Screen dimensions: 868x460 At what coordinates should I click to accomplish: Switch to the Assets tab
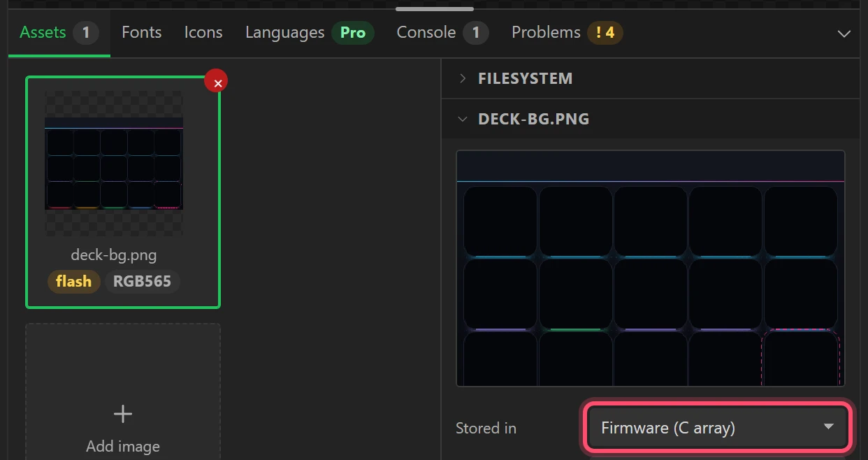click(x=59, y=33)
